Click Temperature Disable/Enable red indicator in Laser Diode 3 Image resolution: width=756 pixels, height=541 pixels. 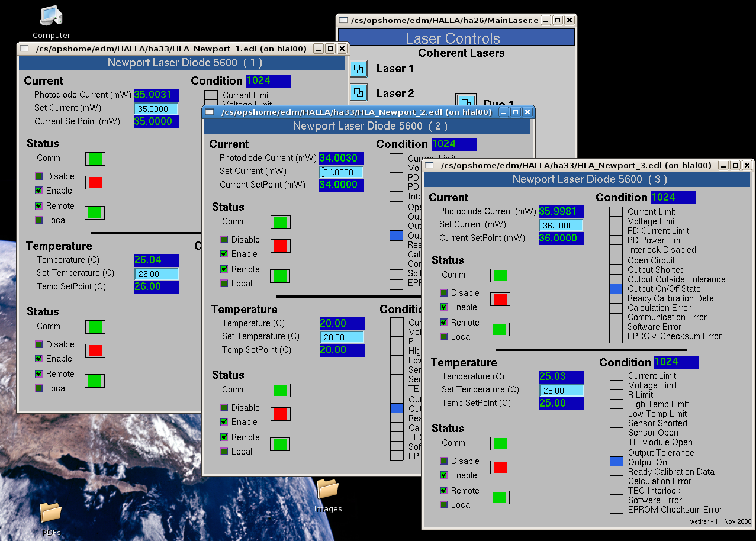click(500, 467)
